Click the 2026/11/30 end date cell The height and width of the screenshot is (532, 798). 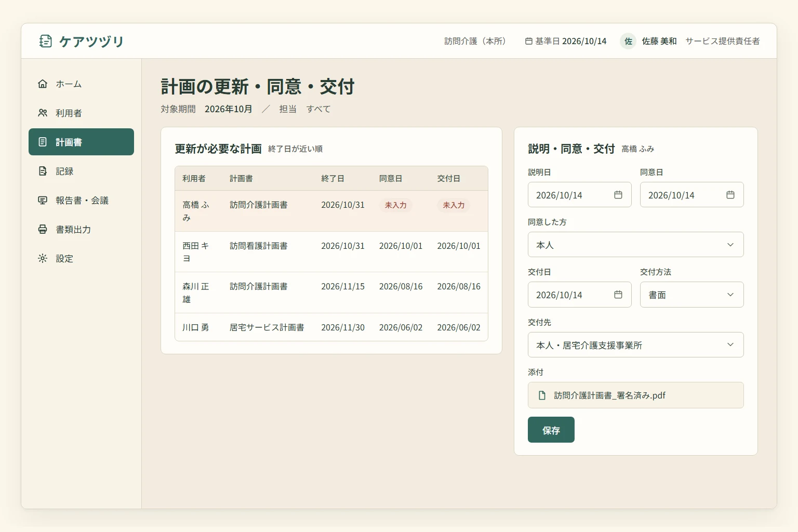[x=343, y=327]
